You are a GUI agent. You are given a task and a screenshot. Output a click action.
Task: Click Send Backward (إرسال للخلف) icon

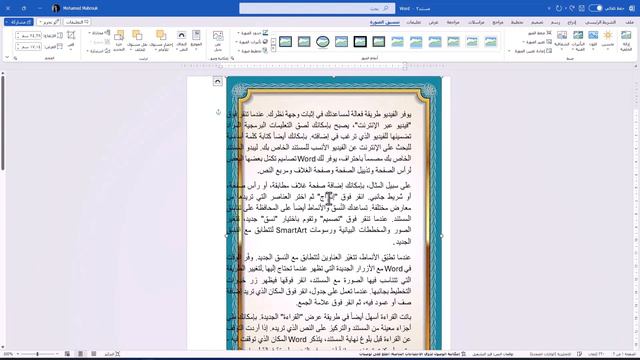137,40
